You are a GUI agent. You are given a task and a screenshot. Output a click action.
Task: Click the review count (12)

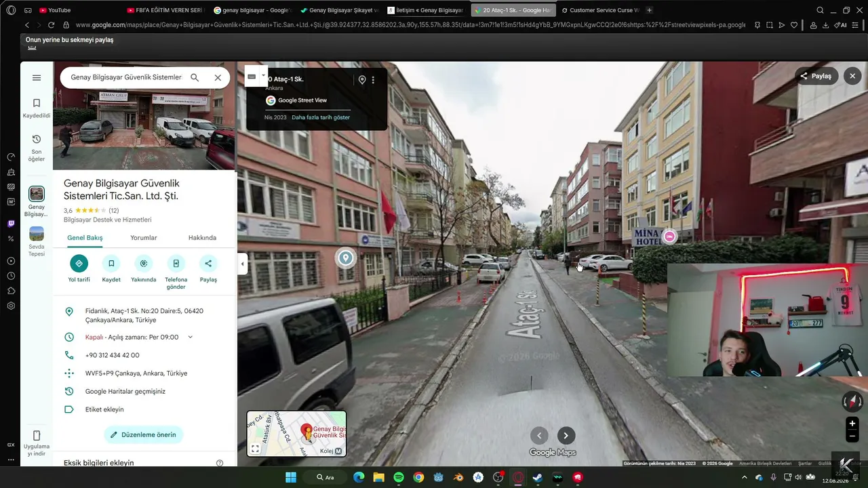[114, 211]
